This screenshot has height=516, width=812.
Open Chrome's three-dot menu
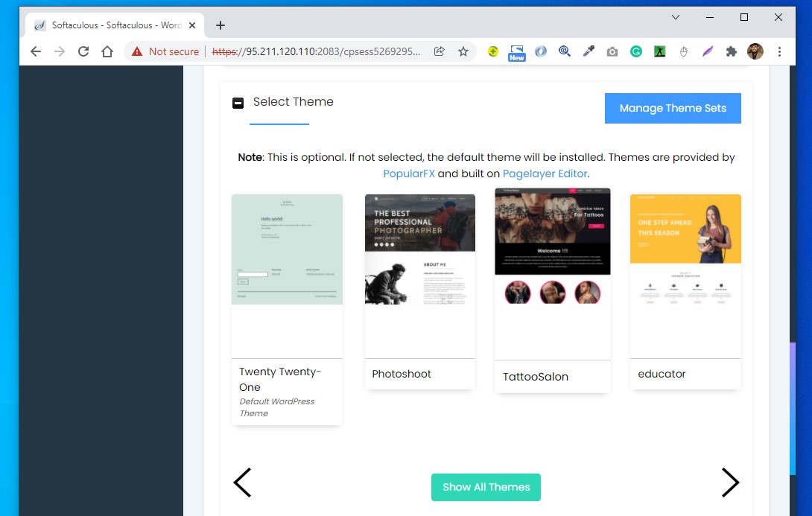tap(779, 51)
